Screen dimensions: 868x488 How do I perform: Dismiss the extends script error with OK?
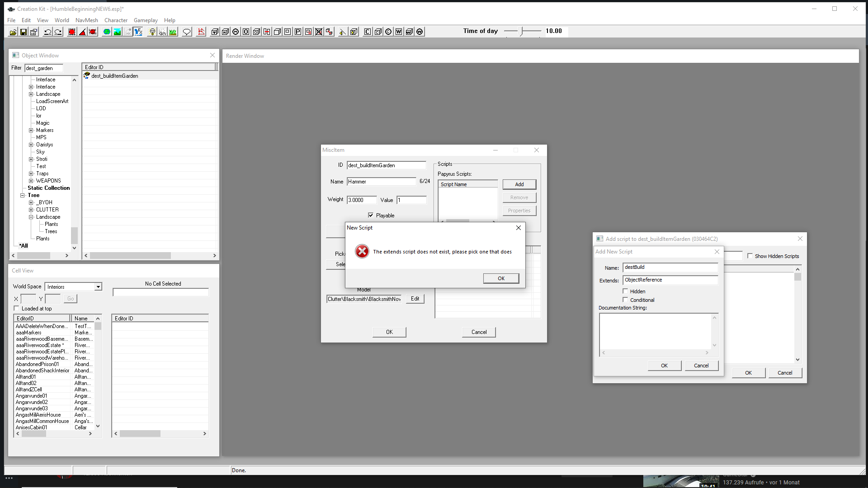coord(500,278)
